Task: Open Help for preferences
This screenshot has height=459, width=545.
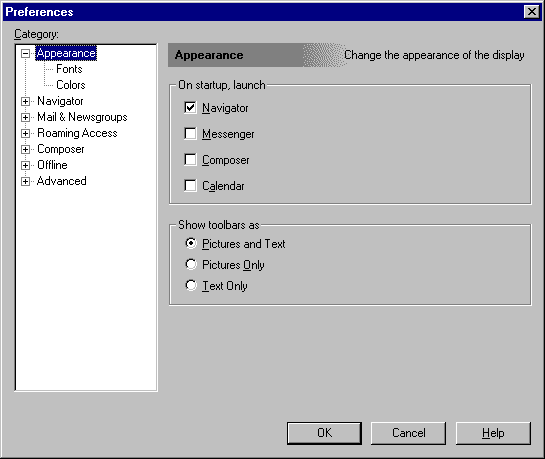Action: click(493, 433)
